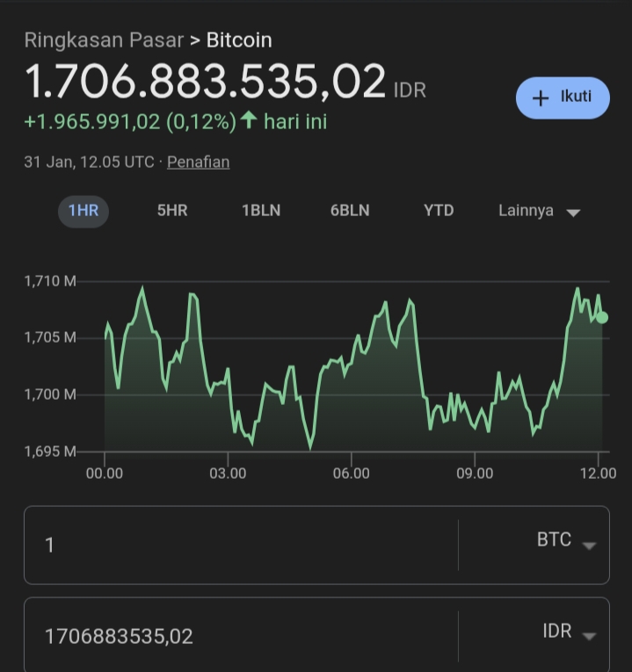
Task: Click the green up arrow next to percentage
Action: 249,119
